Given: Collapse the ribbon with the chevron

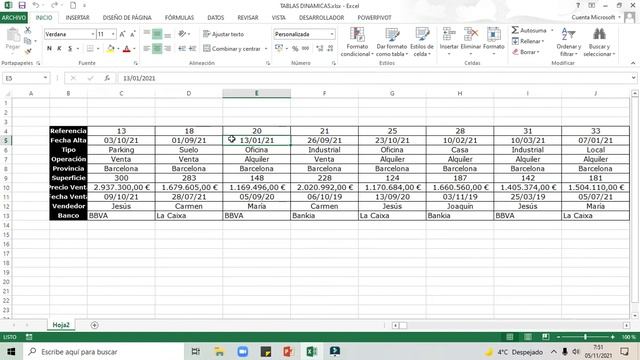Looking at the screenshot, I should [x=633, y=63].
